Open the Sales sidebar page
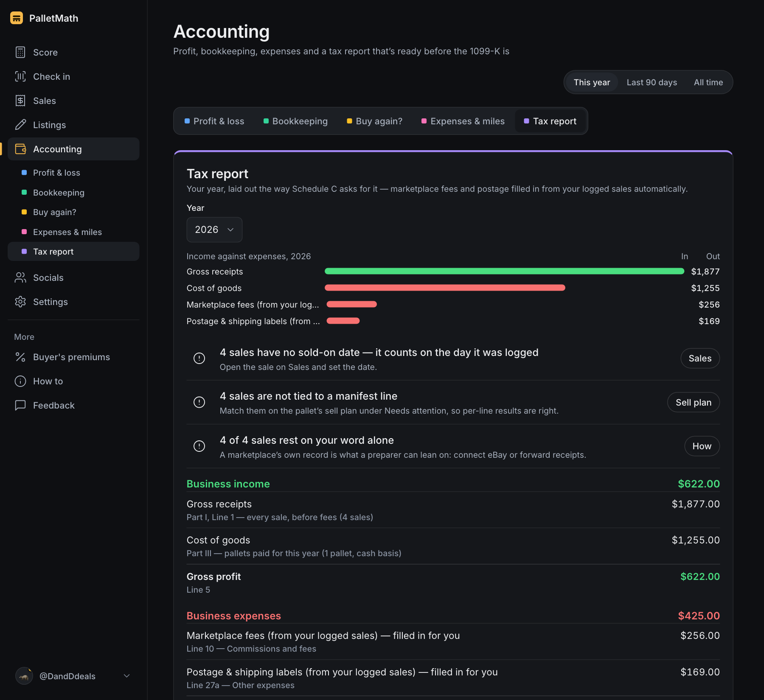 point(73,101)
